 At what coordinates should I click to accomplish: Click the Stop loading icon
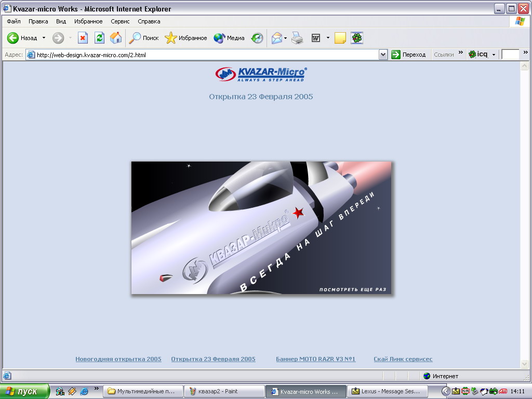tap(83, 38)
